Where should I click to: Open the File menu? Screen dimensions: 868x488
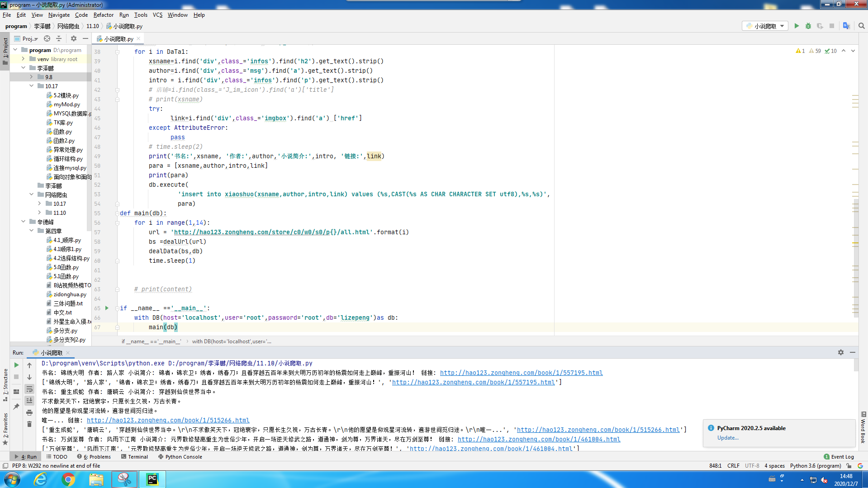[x=7, y=15]
